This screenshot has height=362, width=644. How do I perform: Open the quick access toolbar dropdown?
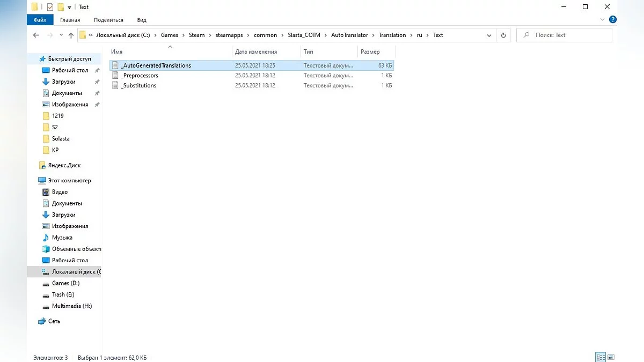point(69,7)
